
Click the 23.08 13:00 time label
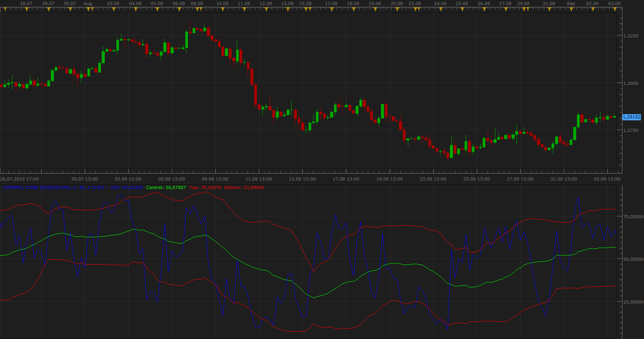[x=433, y=179]
